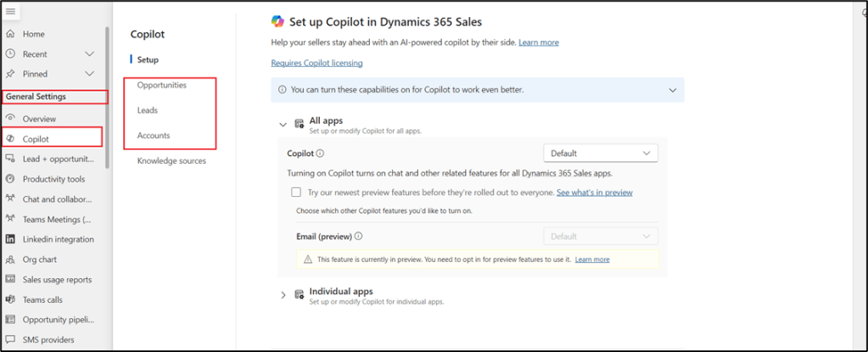Click the Copilot info icon
The image size is (868, 352).
point(320,154)
